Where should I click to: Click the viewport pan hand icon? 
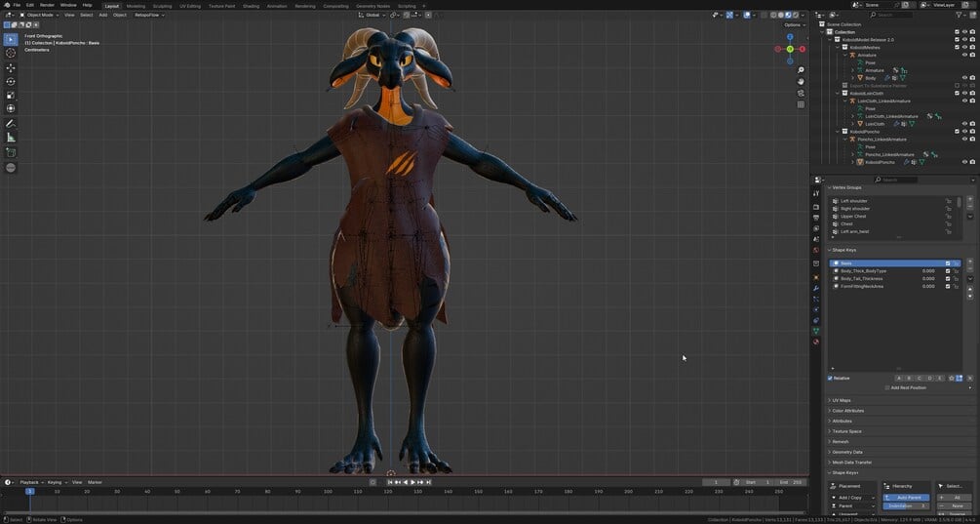801,81
